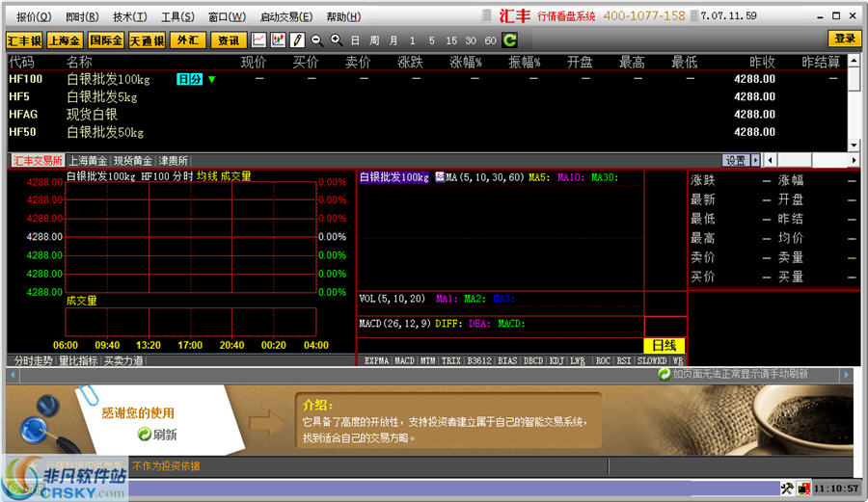Click quote list scrollbar up arrow
The height and width of the screenshot is (502, 868).
click(x=854, y=60)
